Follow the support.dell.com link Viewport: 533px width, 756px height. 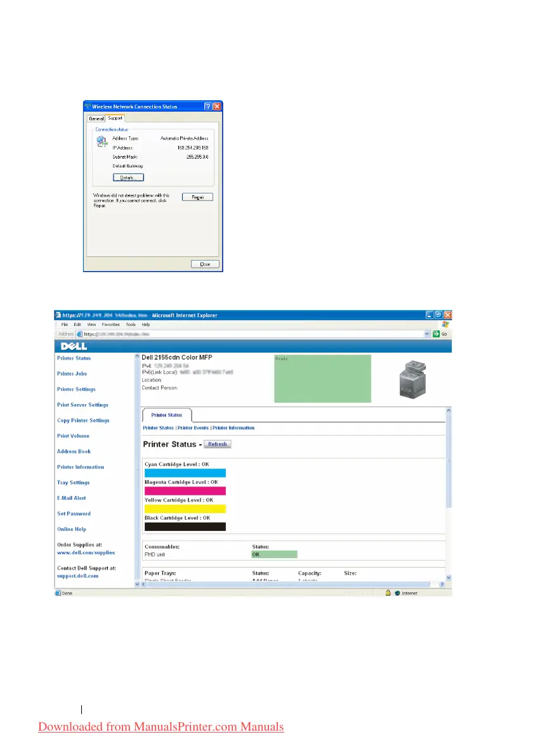(x=77, y=576)
